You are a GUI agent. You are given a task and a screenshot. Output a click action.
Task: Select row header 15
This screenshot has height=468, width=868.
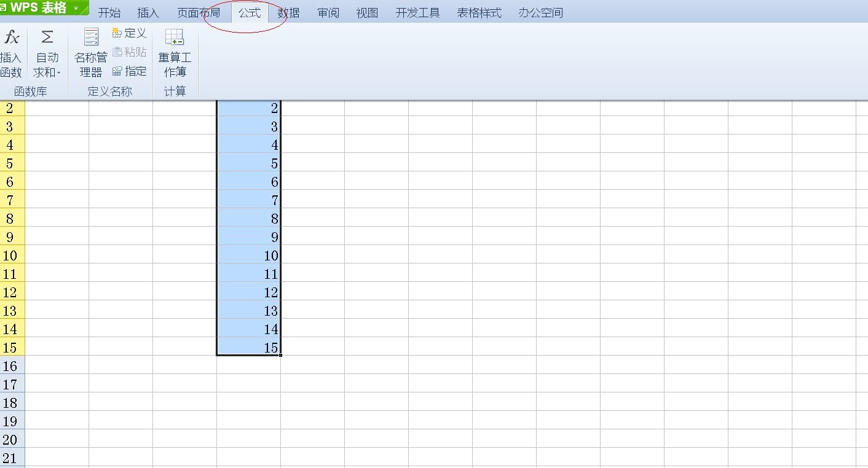coord(12,347)
